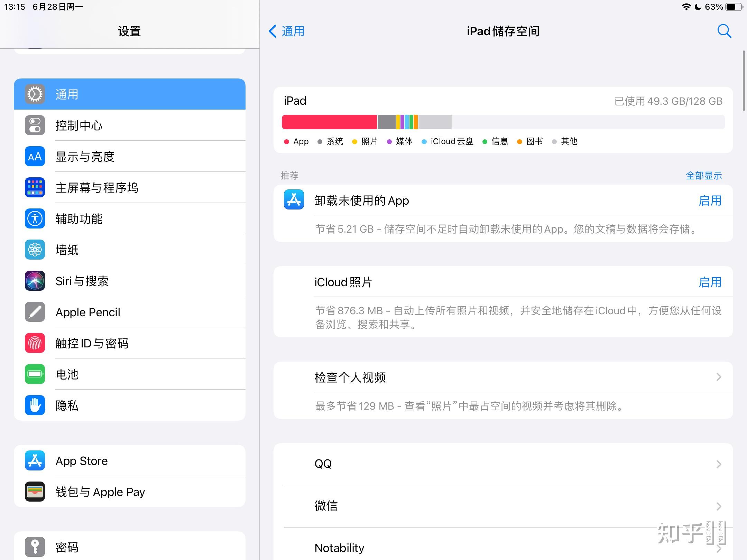Tap the Do Not Disturb moon icon
This screenshot has width=747, height=560.
coord(698,7)
